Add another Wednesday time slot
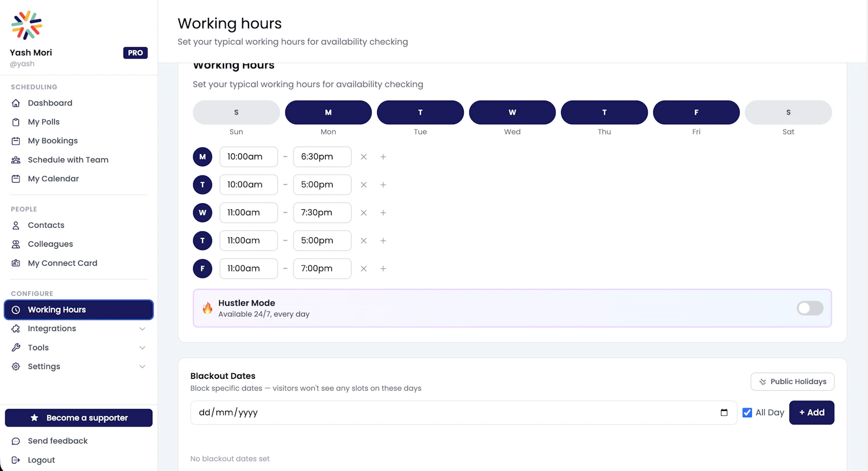The height and width of the screenshot is (471, 868). point(383,213)
